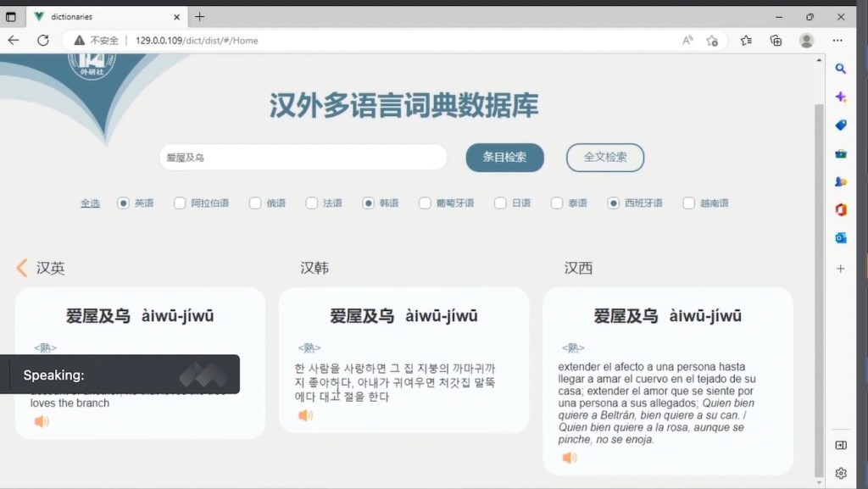
Task: Open Edge sidebar search icon
Action: pyautogui.click(x=840, y=69)
